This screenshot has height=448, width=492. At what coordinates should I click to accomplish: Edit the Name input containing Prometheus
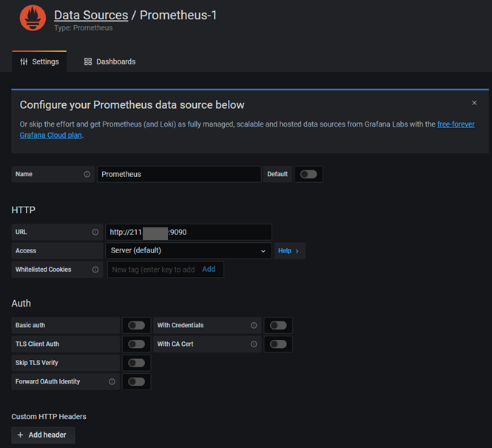pyautogui.click(x=179, y=174)
